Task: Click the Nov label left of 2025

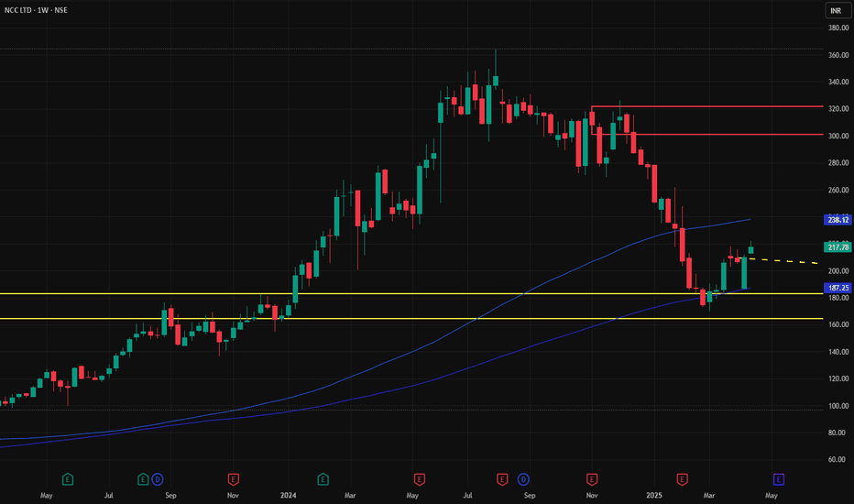Action: (592, 495)
